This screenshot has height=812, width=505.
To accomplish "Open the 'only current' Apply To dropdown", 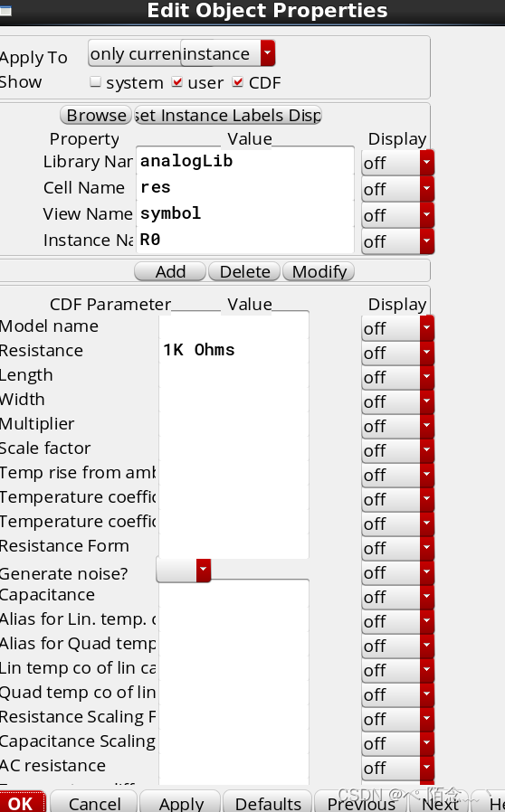I will 135,53.
